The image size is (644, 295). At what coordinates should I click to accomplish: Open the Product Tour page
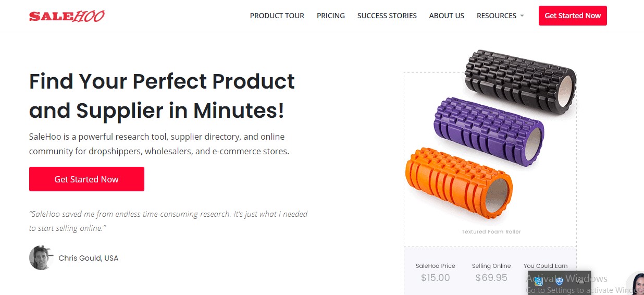tap(277, 16)
